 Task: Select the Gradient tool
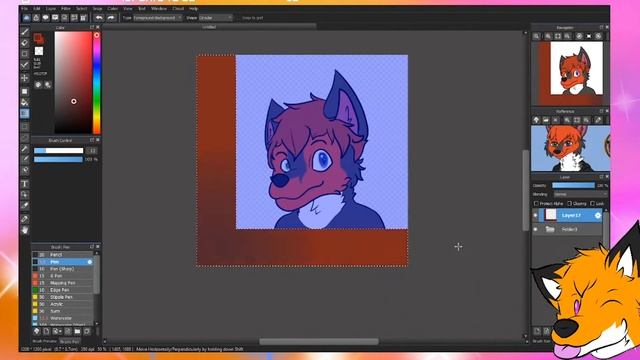25,113
